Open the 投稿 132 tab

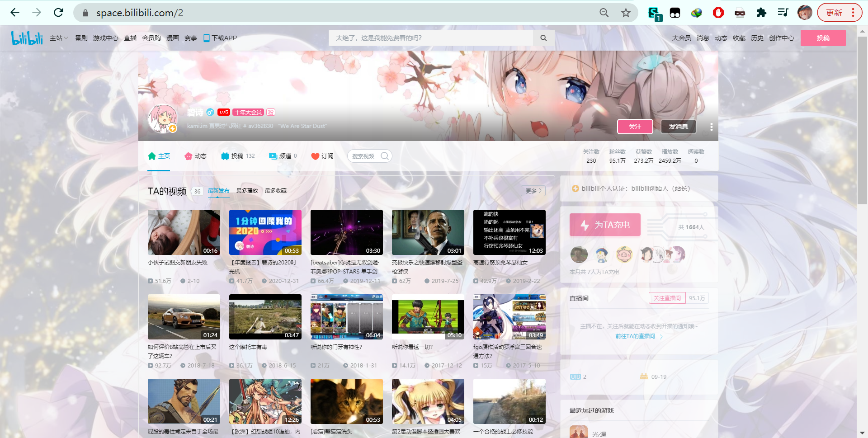tap(238, 156)
